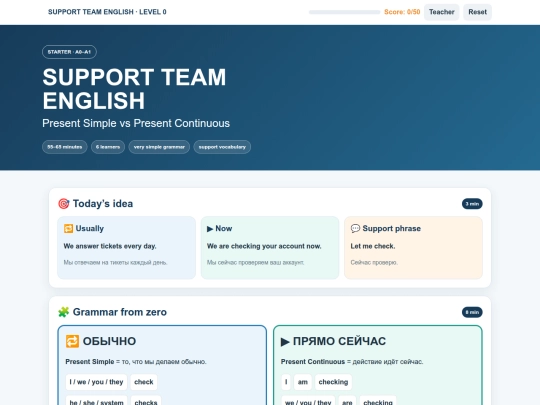Click the 3 min badge on Today's idea

pos(472,204)
